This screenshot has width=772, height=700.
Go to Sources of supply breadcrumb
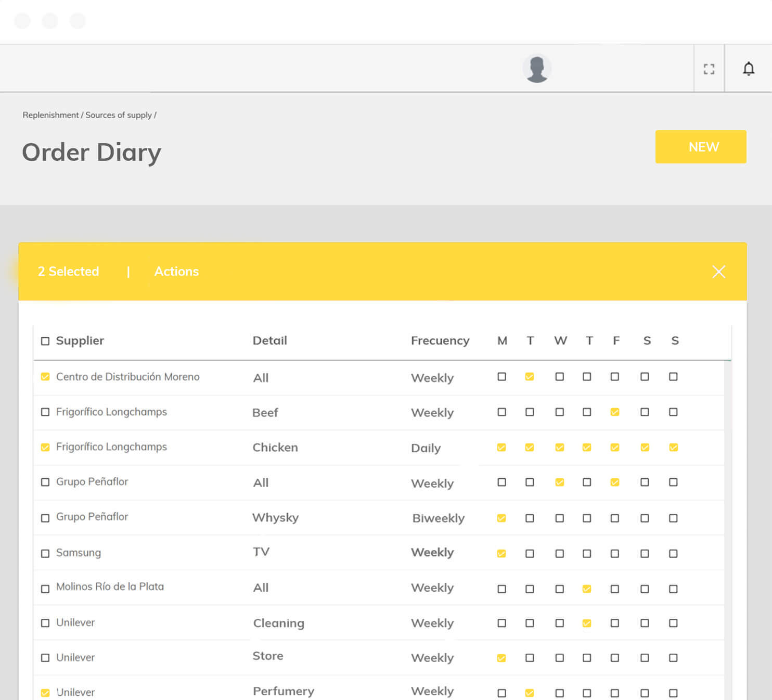[119, 115]
